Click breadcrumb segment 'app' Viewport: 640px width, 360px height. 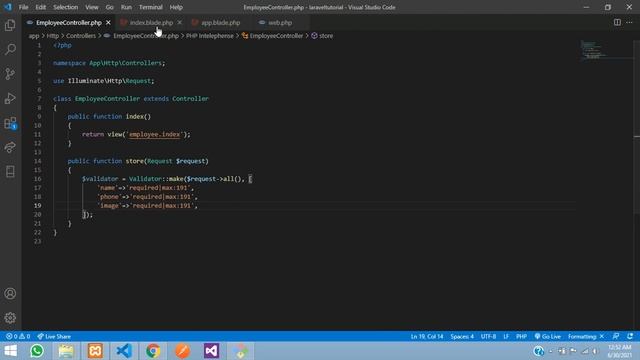34,36
